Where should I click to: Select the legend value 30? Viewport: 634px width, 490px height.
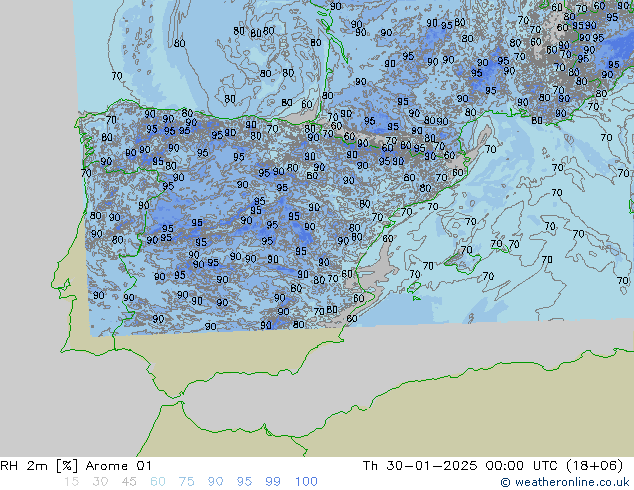(100, 482)
